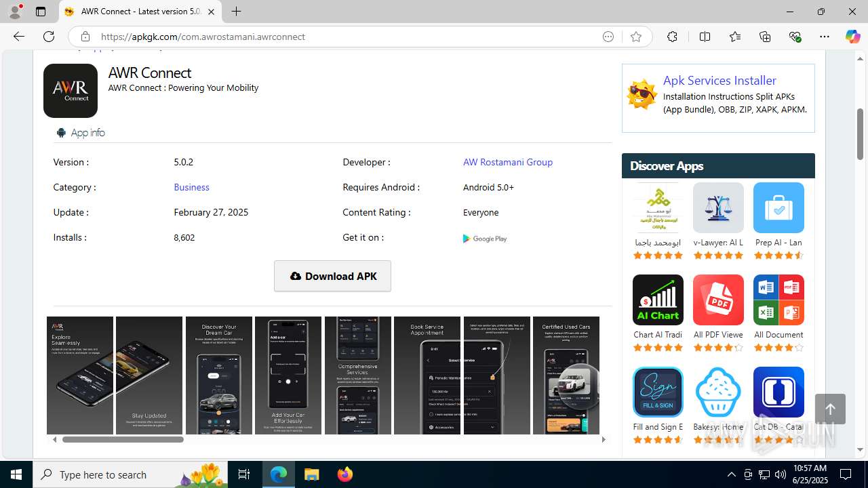Click the AWR Connect app logo
Image resolution: width=868 pixels, height=488 pixels.
point(71,91)
